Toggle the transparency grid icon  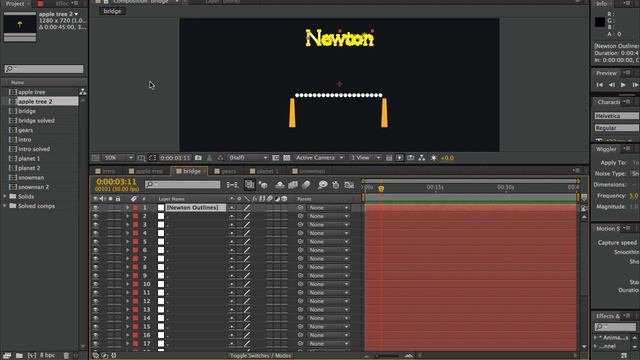(287, 158)
